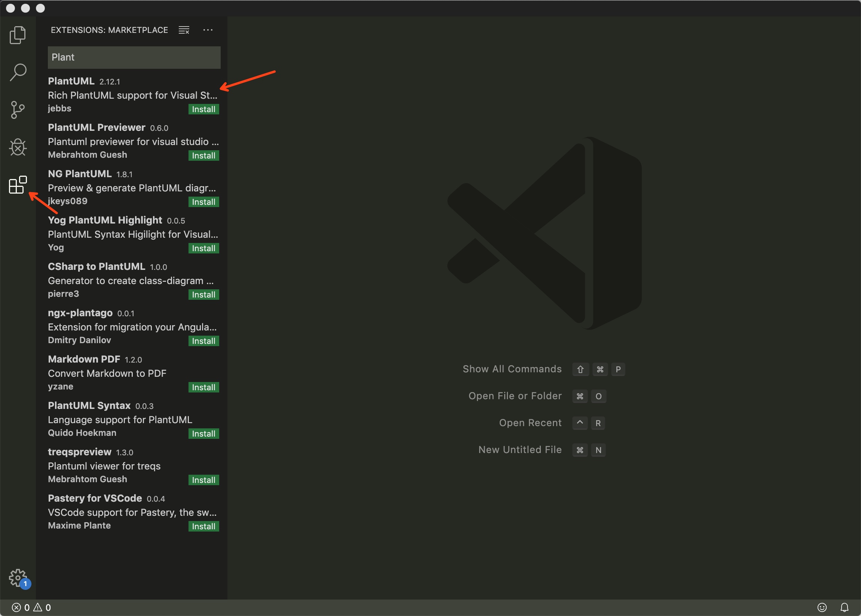Open the Extensions view in activity bar
Screen dimensions: 861x616
(18, 185)
